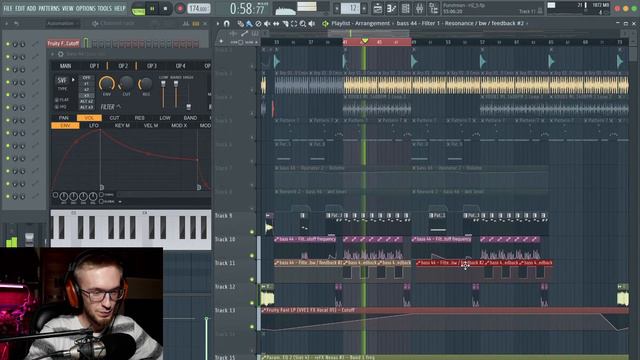The image size is (640, 360).
Task: Select the x2 filter slope option
Action: [x=87, y=89]
